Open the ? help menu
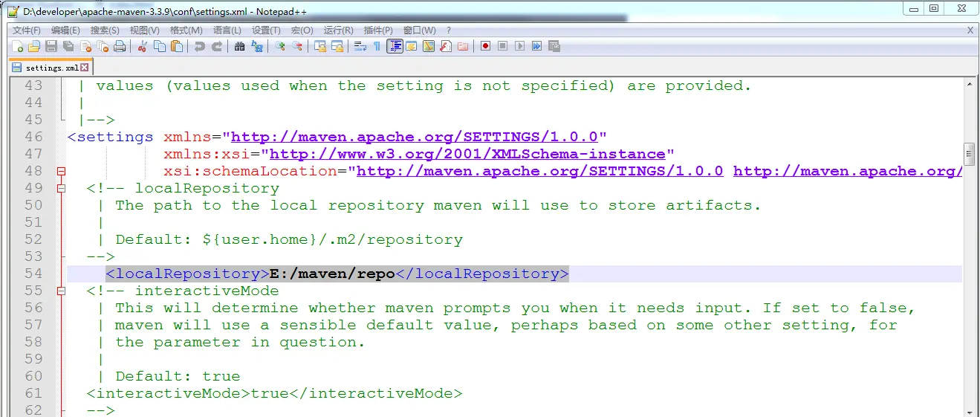980x417 pixels. click(449, 30)
